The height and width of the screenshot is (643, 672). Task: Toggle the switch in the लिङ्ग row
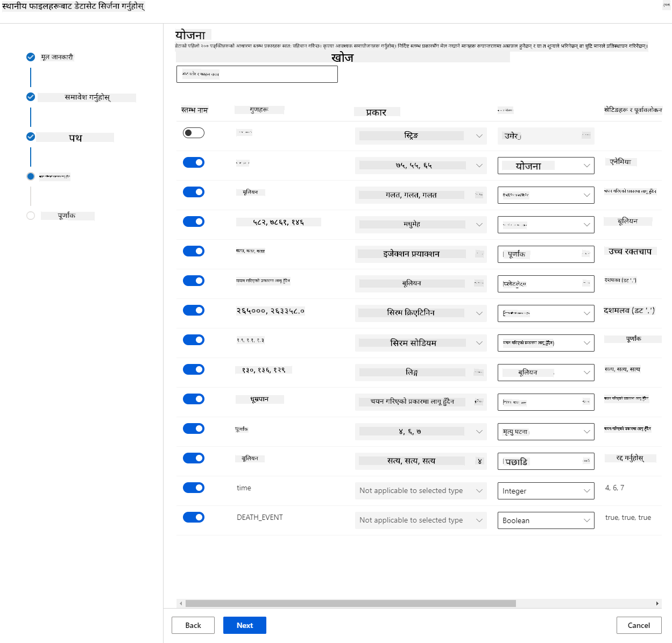[194, 369]
